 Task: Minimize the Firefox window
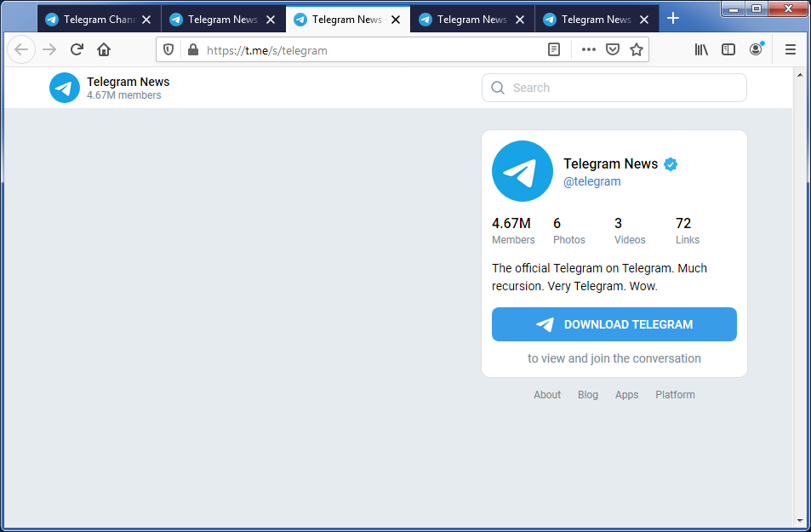(734, 9)
